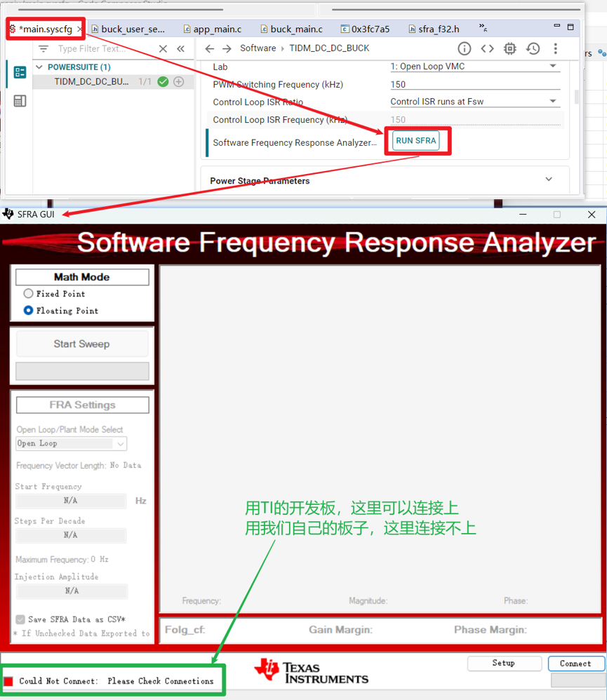Clear the filter text

[163, 48]
